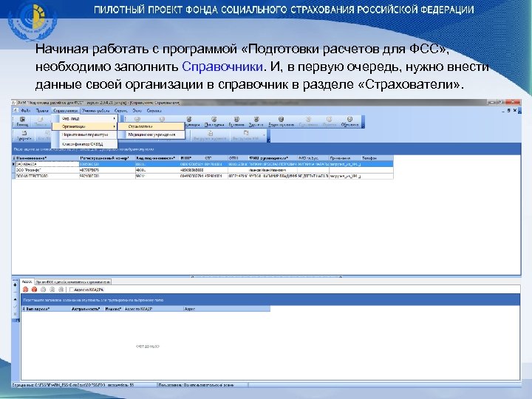Open the Правка menu

(42, 111)
